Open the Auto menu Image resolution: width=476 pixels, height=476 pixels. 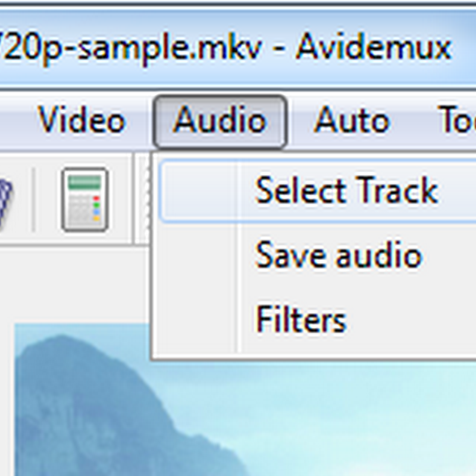tap(352, 121)
